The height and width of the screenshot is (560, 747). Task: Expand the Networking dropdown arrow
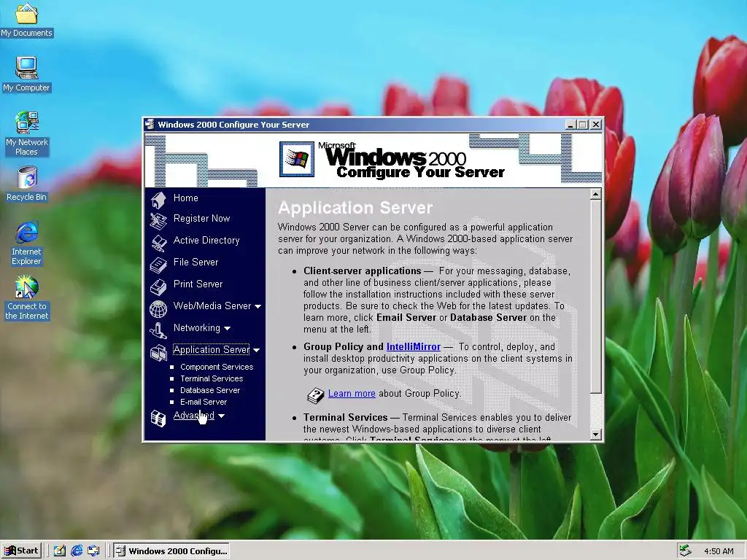[228, 329]
